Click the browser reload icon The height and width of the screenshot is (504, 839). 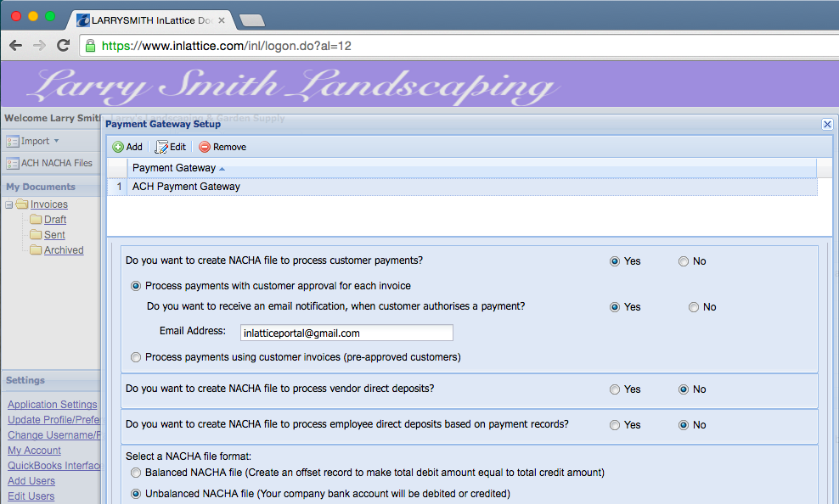(63, 46)
